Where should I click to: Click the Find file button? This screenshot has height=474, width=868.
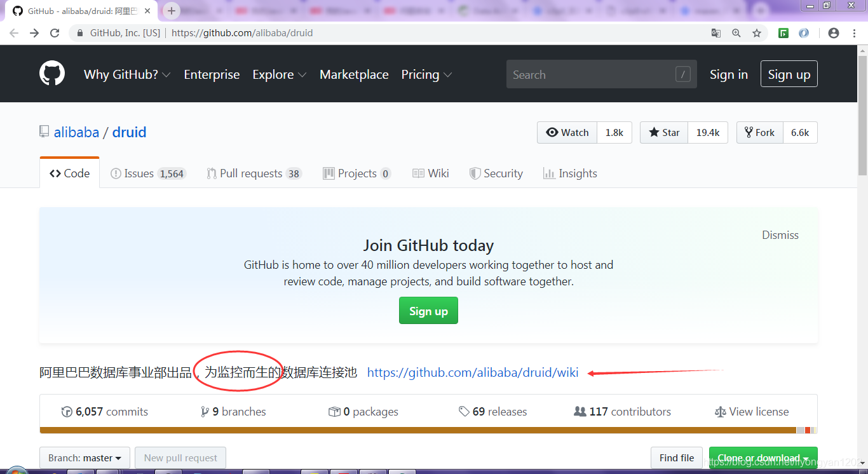coord(677,457)
